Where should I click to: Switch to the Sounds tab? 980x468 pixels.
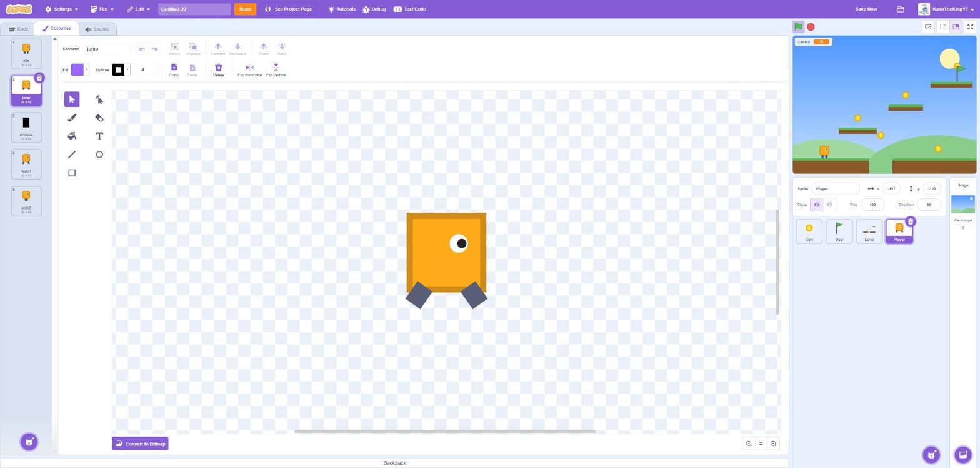point(97,29)
